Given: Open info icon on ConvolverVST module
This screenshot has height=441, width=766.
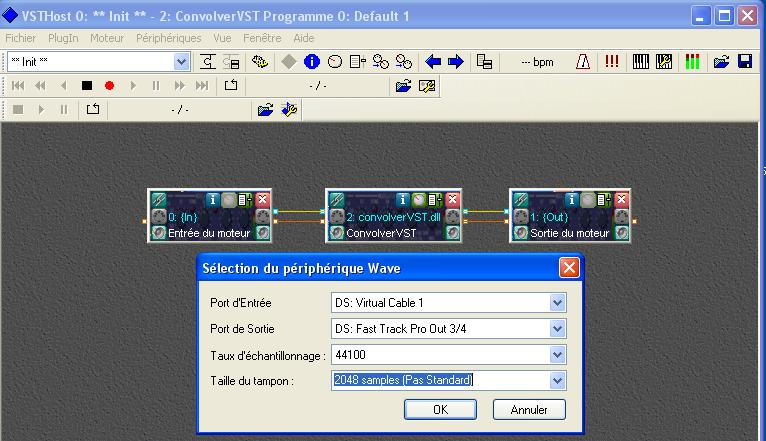Looking at the screenshot, I should click(403, 199).
